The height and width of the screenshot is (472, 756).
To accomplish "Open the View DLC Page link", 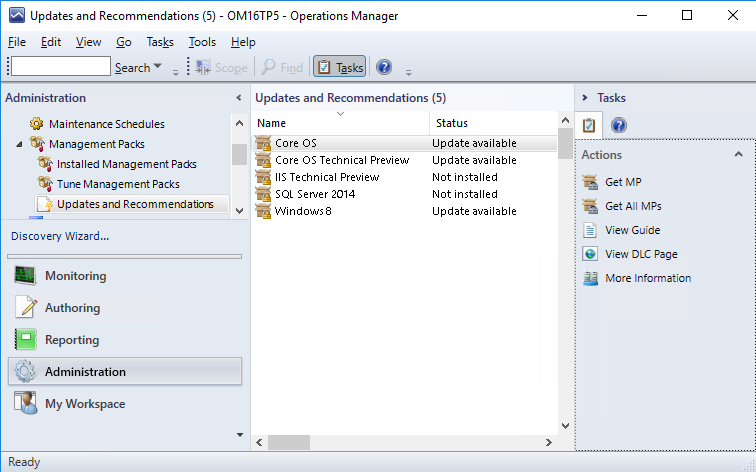I will click(x=641, y=255).
